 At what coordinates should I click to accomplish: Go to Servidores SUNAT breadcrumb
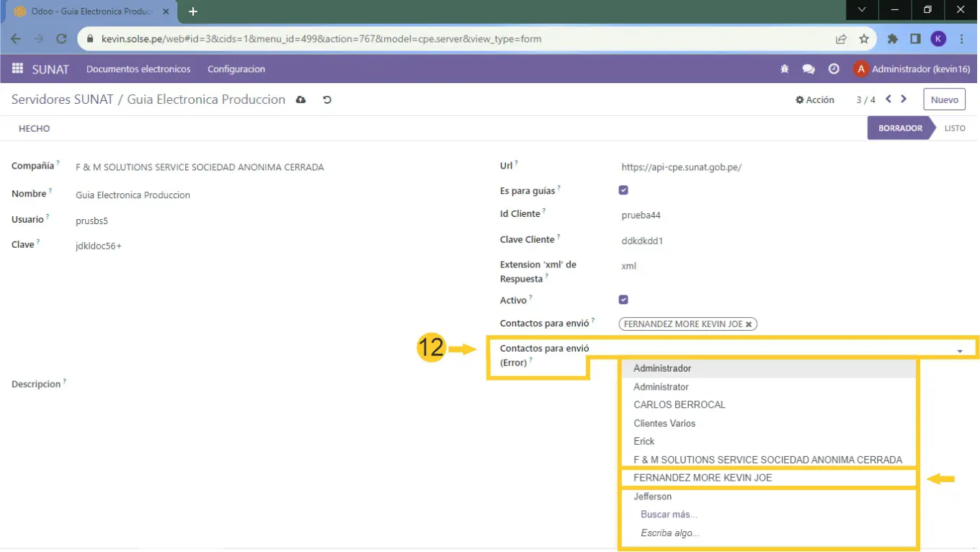pos(63,99)
